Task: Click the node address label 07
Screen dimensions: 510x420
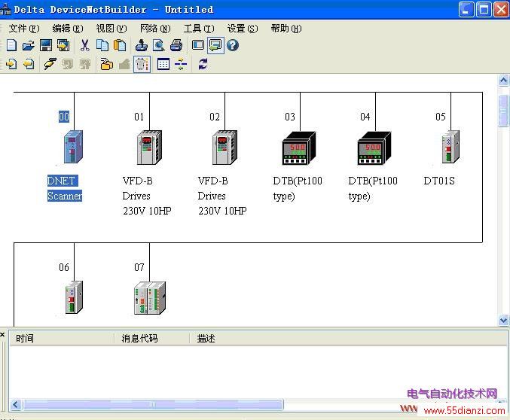Action: pos(139,267)
